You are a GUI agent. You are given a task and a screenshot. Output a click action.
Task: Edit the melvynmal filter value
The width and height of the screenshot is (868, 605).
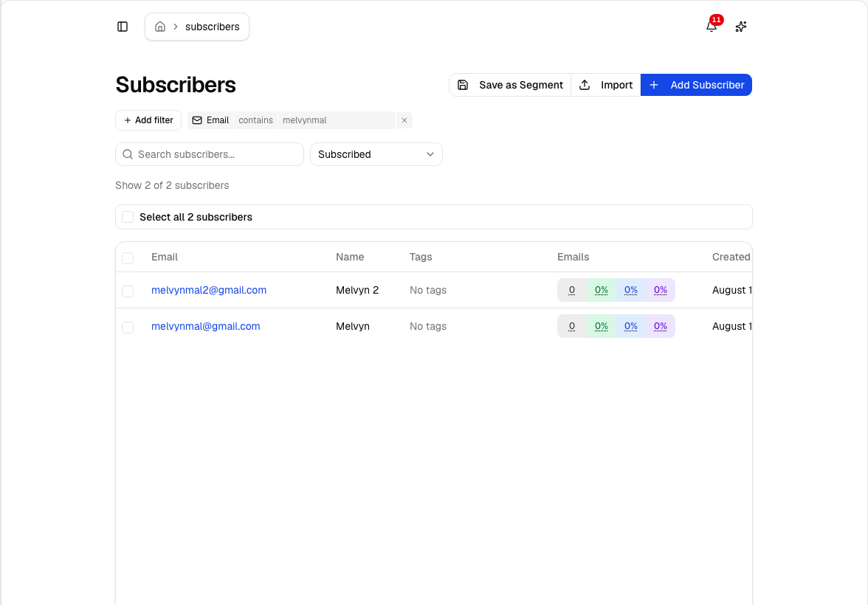point(337,120)
